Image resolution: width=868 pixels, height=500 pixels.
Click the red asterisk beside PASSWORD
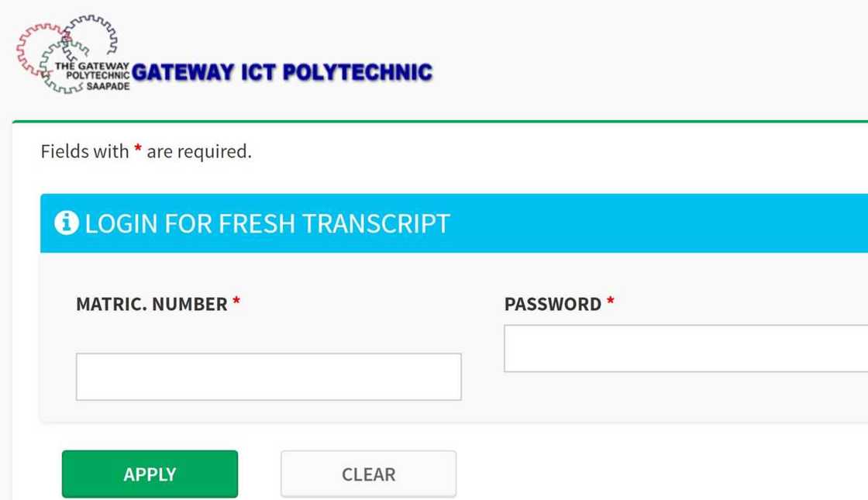610,303
